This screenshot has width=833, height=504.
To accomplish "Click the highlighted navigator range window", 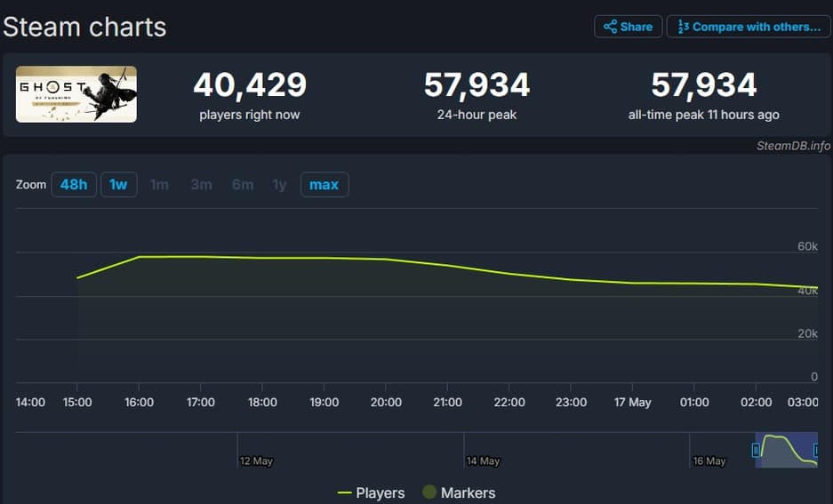I will click(787, 451).
